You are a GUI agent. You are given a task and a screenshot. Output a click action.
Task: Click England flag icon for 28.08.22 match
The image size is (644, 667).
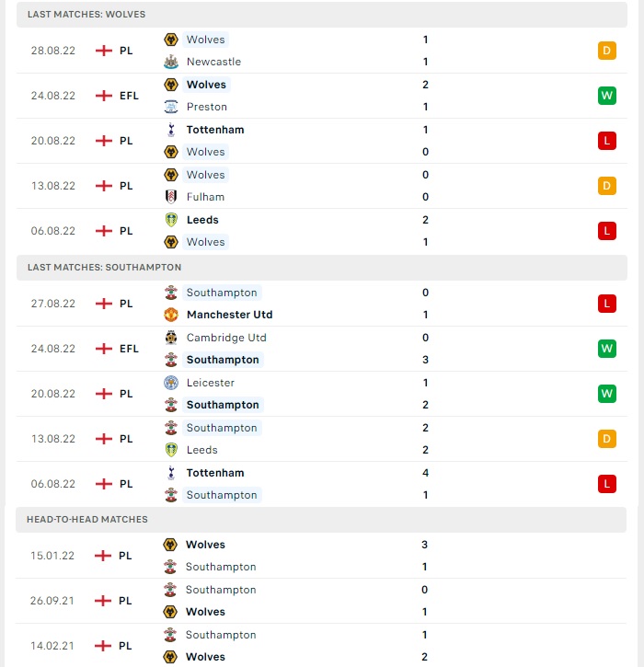pyautogui.click(x=104, y=51)
